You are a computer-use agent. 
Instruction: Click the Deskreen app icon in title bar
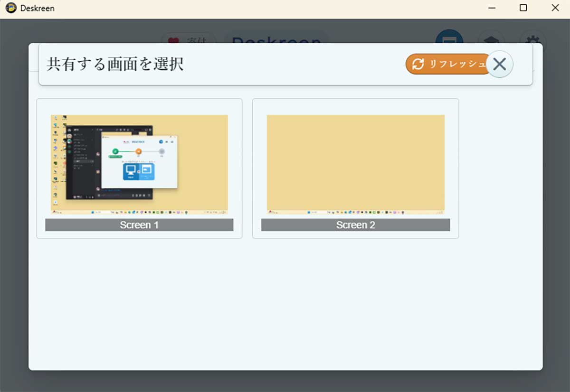pos(10,8)
